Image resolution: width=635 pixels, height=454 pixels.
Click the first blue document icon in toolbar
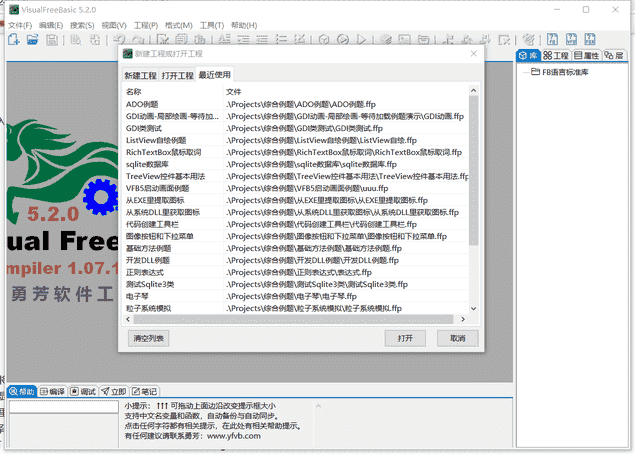pos(552,39)
